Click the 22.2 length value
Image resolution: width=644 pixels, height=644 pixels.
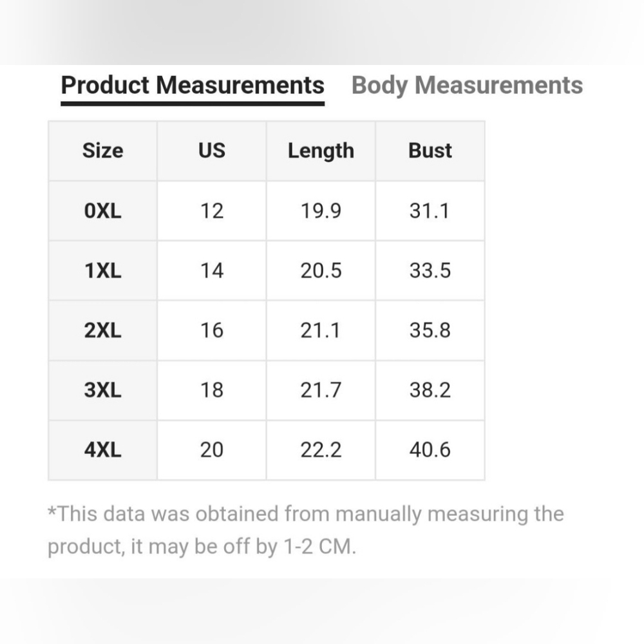pos(321,450)
